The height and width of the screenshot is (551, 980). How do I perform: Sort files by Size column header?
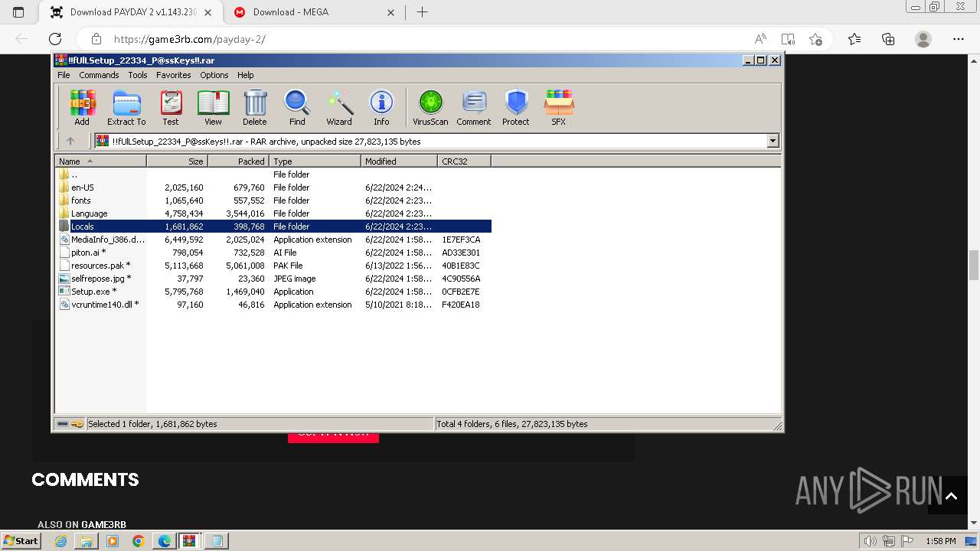click(177, 161)
